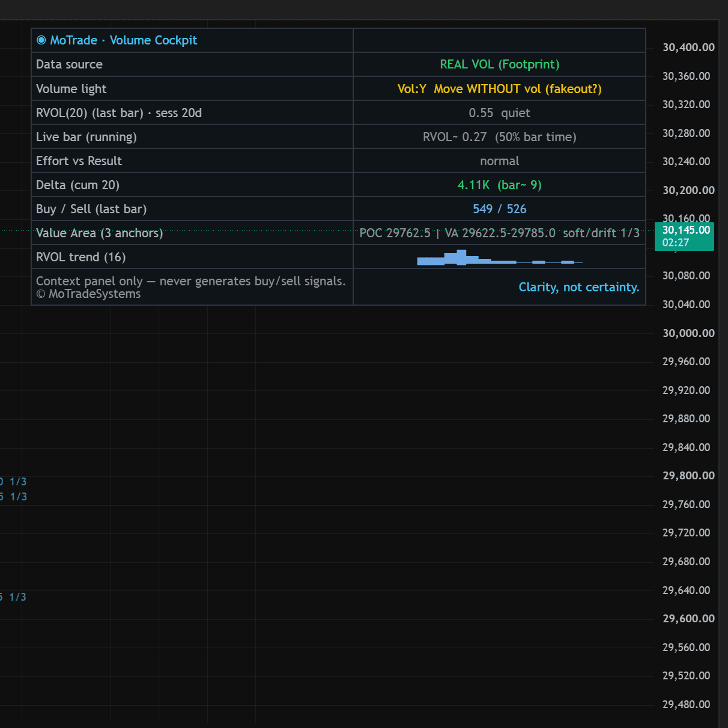The image size is (728, 728).
Task: Click the RVOL trend sparkline histogram
Action: point(500,258)
